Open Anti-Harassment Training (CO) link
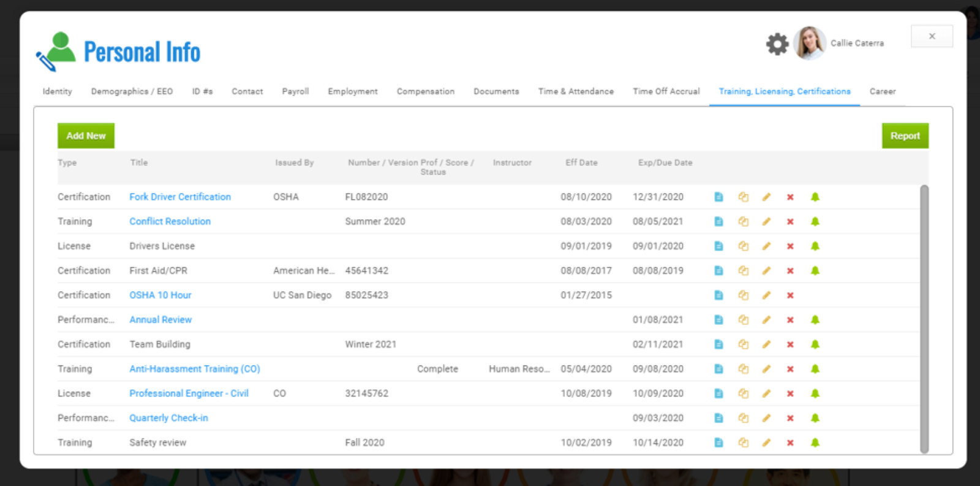This screenshot has height=486, width=980. coord(195,368)
